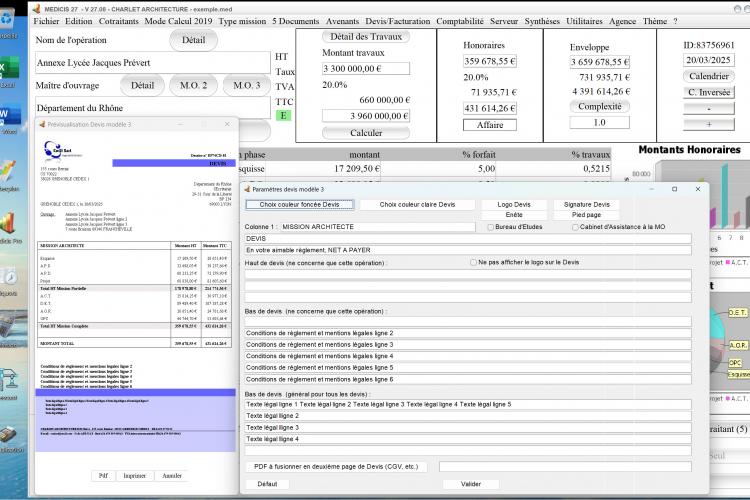Click the Logo Devis button
This screenshot has height=500, width=750.
pos(514,205)
